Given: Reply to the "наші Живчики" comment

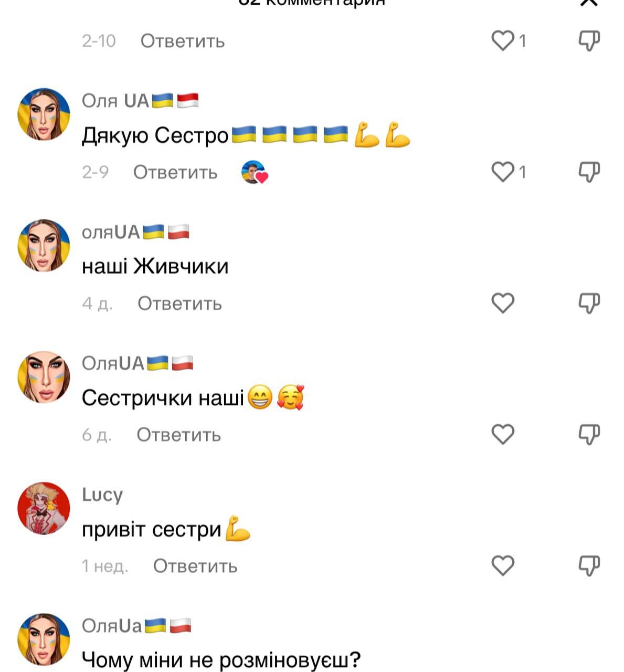Looking at the screenshot, I should pos(179,303).
